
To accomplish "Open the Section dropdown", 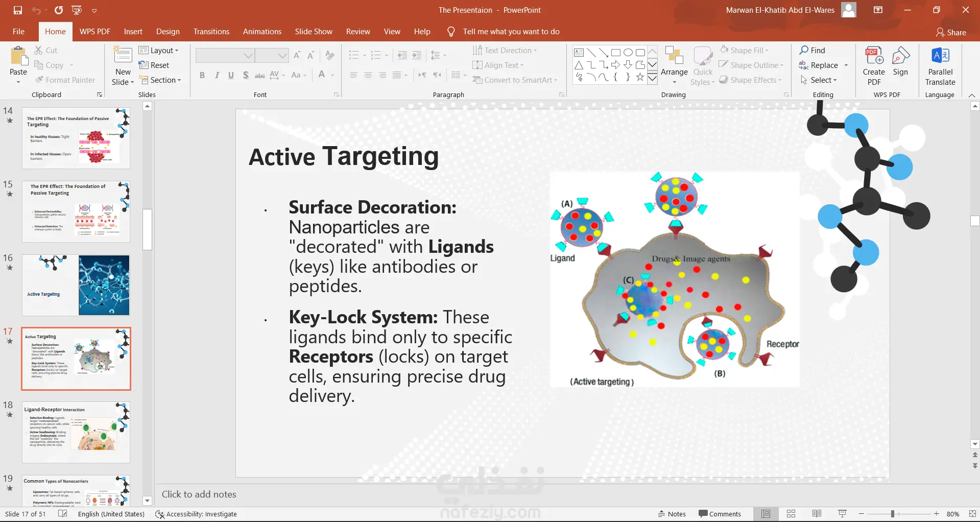I will coord(160,80).
